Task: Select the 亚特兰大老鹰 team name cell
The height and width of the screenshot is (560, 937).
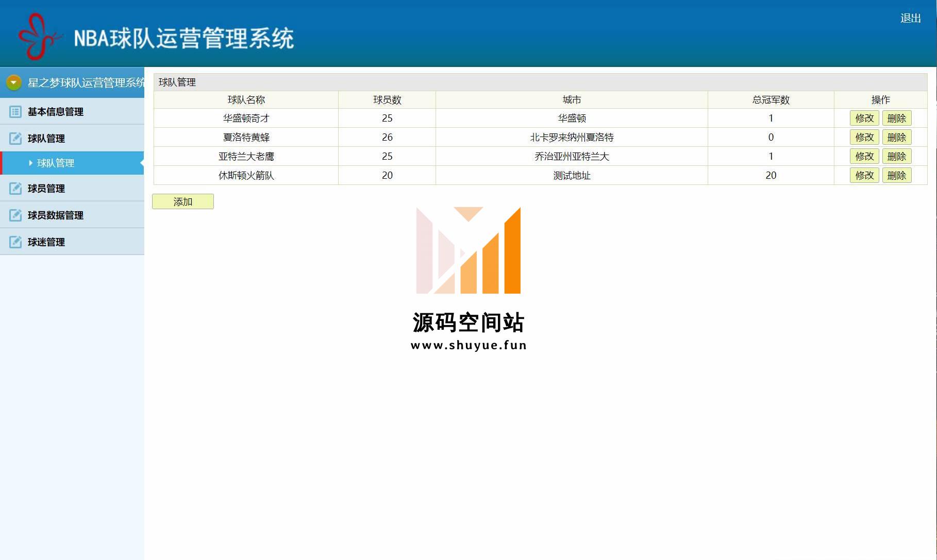Action: [246, 156]
